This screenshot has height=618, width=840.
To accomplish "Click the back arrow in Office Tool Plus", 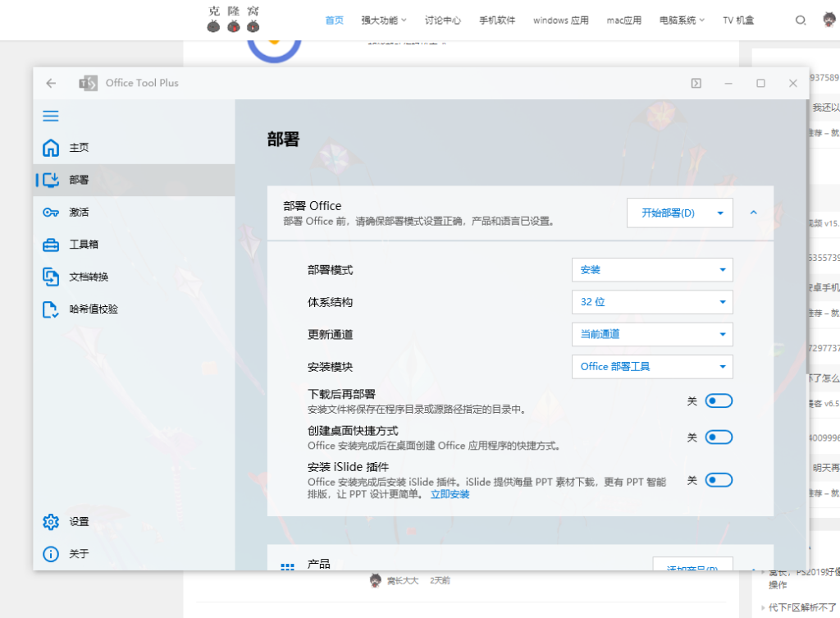I will (51, 83).
